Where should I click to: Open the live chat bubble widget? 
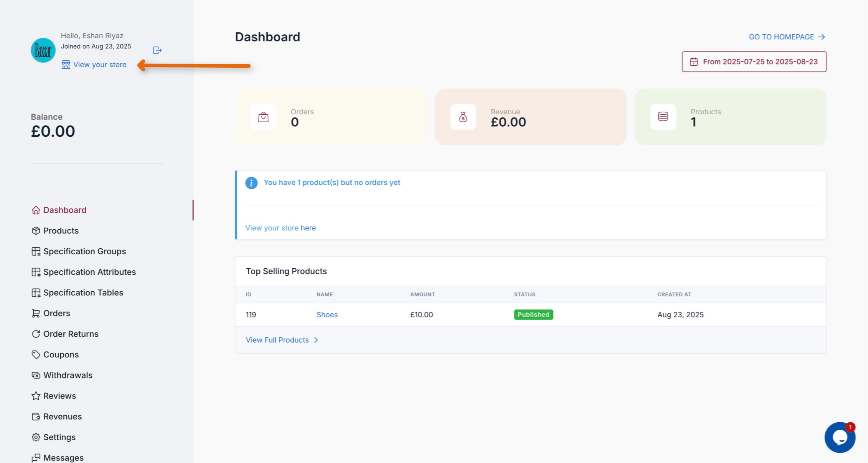point(840,437)
